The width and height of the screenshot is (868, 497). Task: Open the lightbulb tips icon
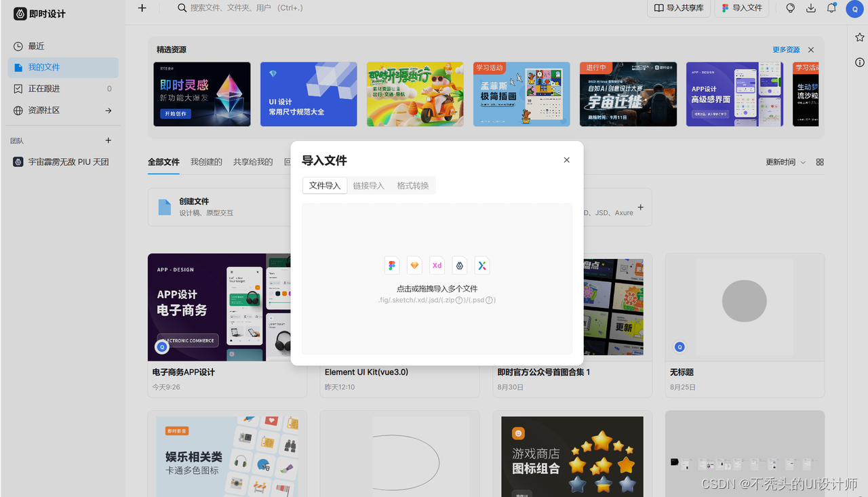pos(790,8)
